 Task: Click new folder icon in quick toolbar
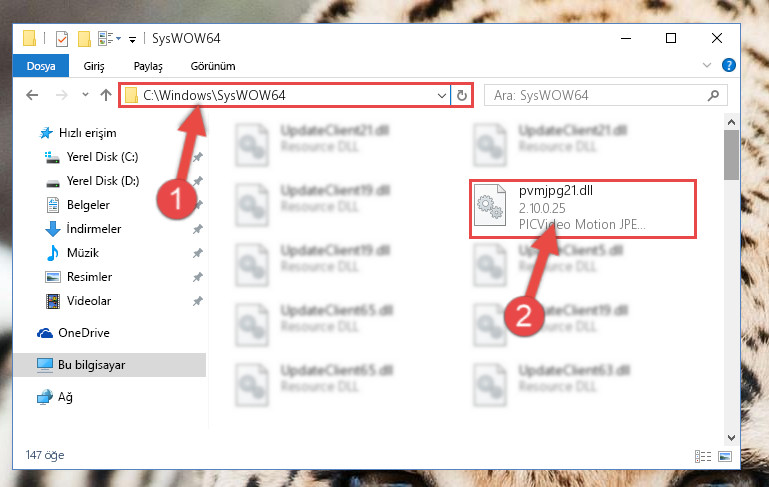tap(84, 39)
